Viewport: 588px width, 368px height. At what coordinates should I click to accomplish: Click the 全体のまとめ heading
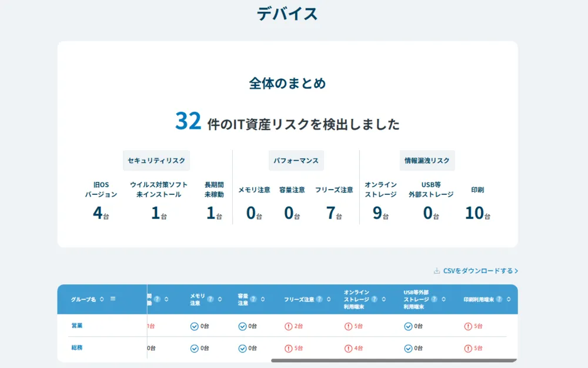pyautogui.click(x=288, y=84)
